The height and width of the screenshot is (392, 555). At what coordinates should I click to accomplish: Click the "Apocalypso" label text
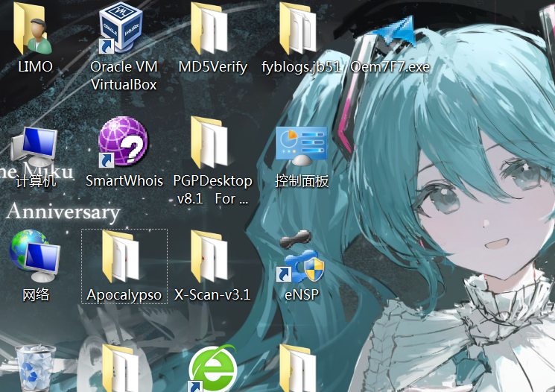pyautogui.click(x=124, y=295)
